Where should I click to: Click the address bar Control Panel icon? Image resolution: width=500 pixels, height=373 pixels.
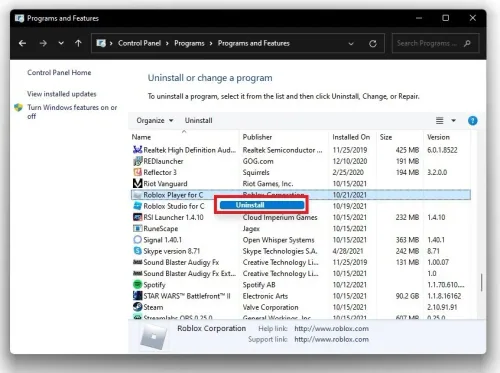[x=101, y=43]
